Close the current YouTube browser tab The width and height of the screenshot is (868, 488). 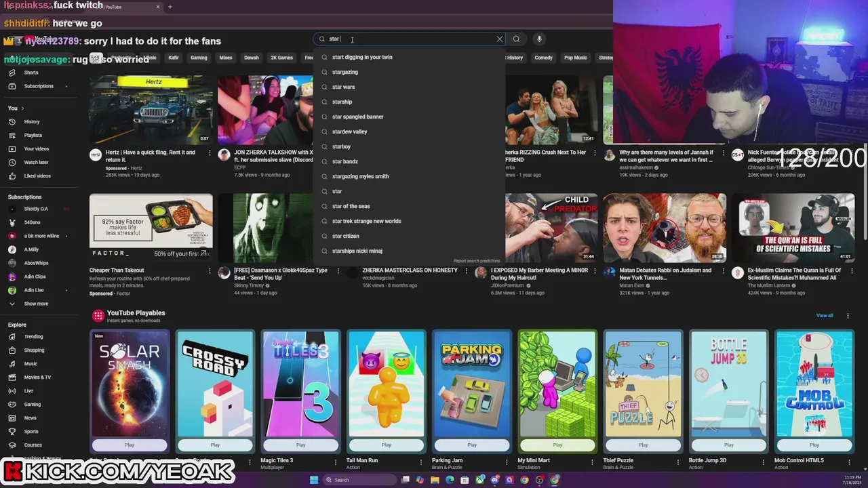point(158,7)
